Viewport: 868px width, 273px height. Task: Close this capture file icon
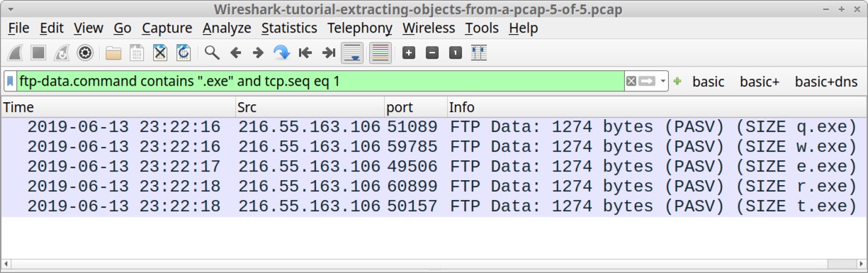point(160,52)
